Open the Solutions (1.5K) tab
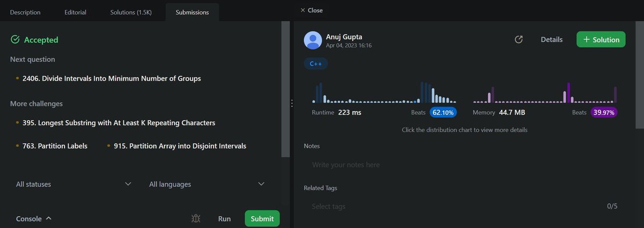The width and height of the screenshot is (644, 228). coord(131,12)
